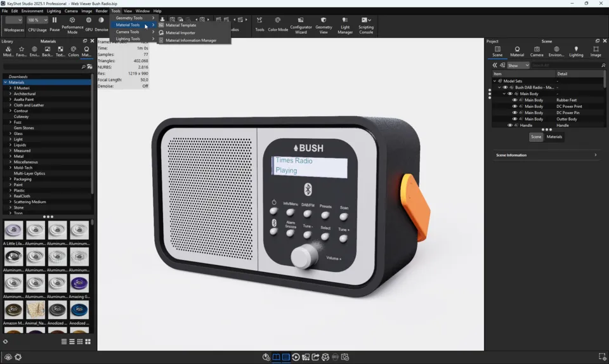Open Material Information Manager
Image resolution: width=609 pixels, height=364 pixels.
[194, 41]
